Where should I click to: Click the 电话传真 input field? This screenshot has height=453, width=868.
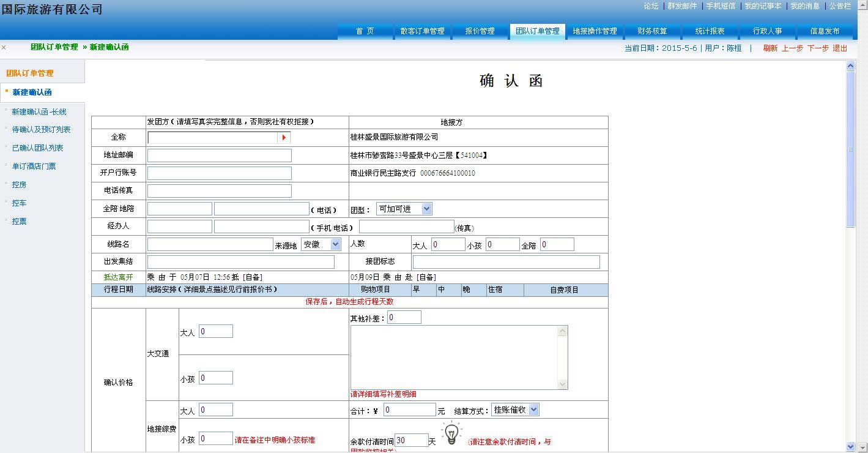[x=219, y=191]
